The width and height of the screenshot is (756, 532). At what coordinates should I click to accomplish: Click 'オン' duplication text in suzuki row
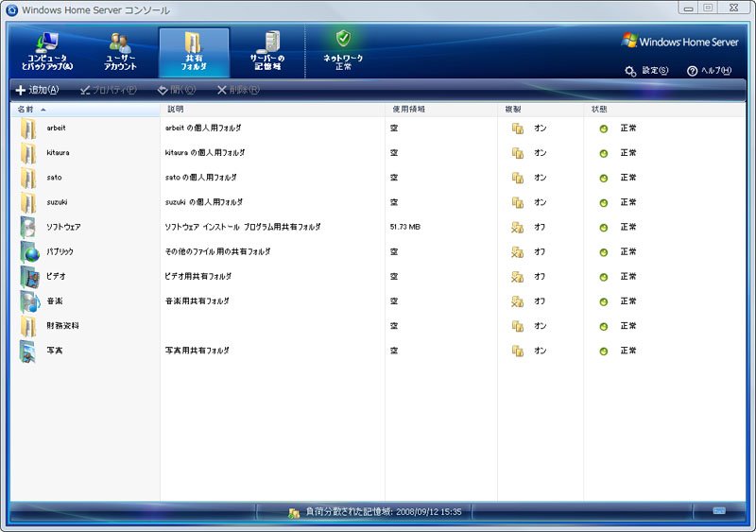(540, 202)
